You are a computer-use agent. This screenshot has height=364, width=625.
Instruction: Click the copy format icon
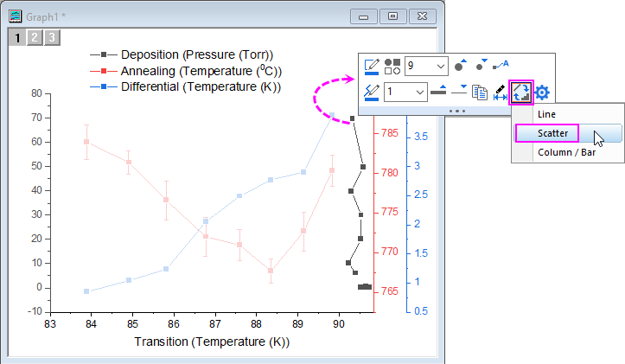coord(481,93)
